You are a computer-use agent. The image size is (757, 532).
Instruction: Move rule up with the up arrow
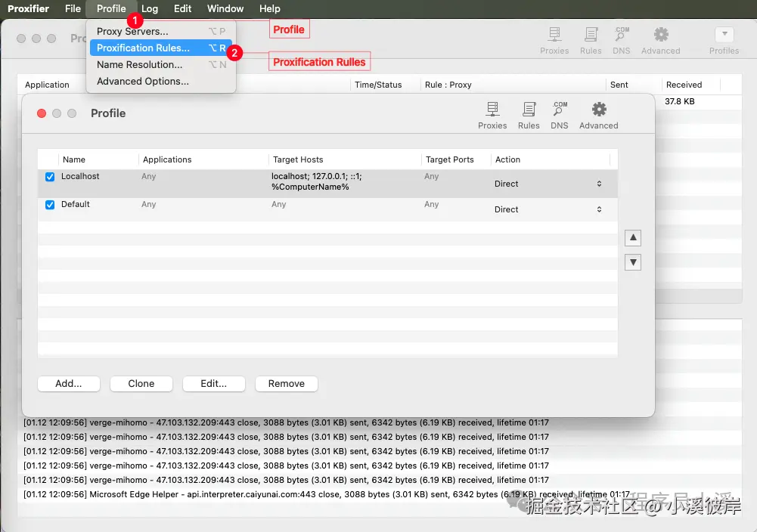633,238
